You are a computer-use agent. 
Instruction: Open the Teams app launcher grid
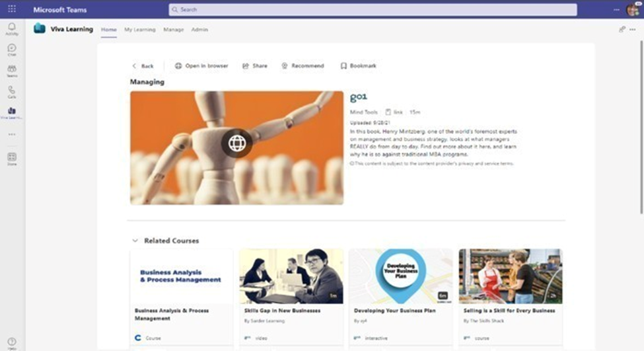coord(12,9)
